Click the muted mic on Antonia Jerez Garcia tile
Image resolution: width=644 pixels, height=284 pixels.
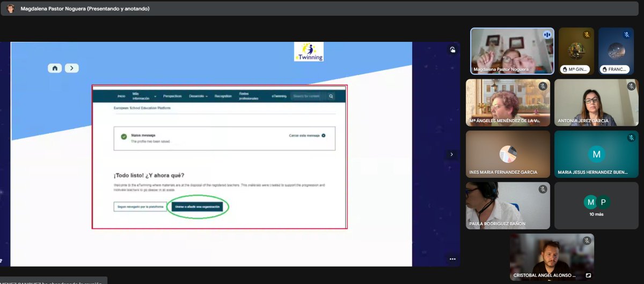[x=631, y=86]
